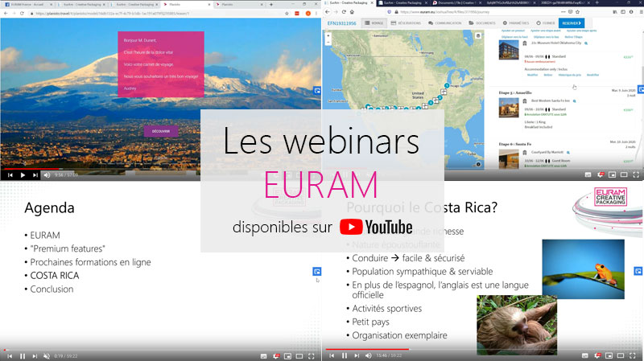Viewport: 644px width, 361px height.
Task: Go back in the Chrome browser toolbar
Action: click(x=6, y=14)
